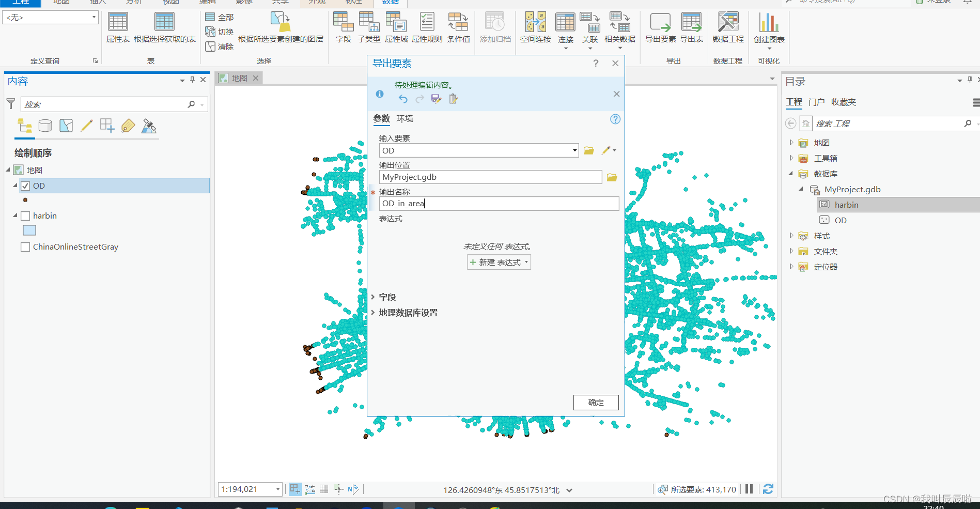Screen dimensions: 980x509
Task: Click harbin layer light-blue symbol swatch
Action: 29,230
